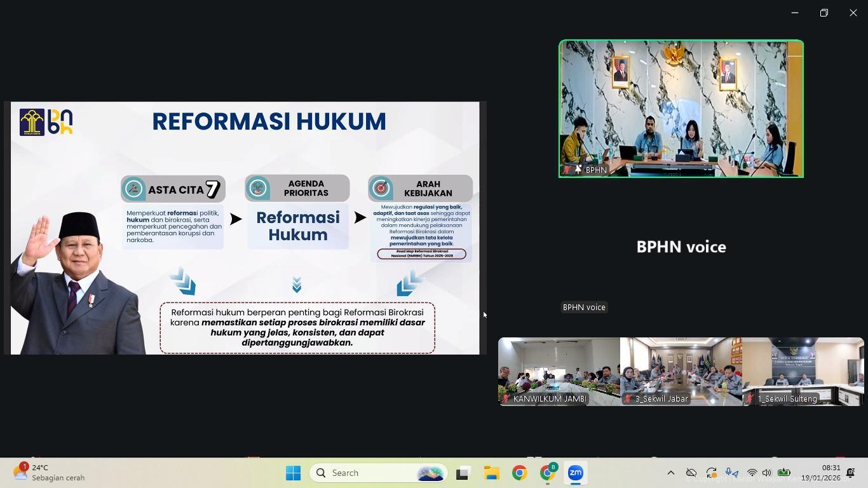
Task: Select the 1_Sekwil Sulteng participant video
Action: click(x=803, y=371)
